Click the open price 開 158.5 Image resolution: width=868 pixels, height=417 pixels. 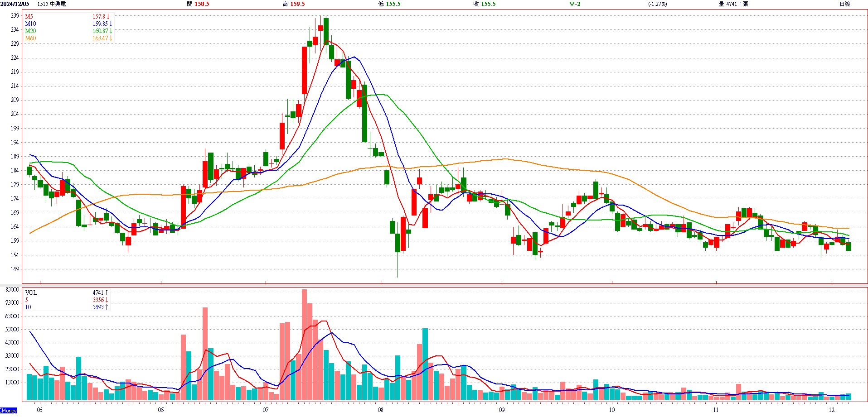coord(198,4)
